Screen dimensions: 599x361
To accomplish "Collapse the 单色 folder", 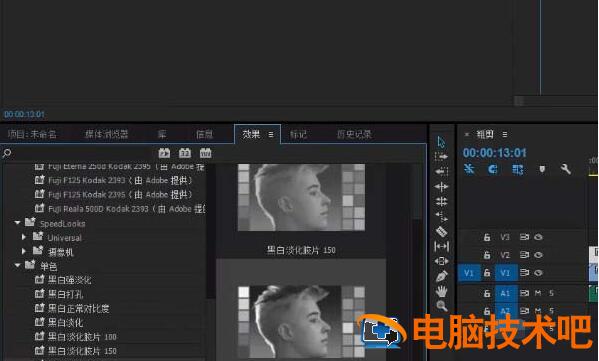I will (x=17, y=265).
